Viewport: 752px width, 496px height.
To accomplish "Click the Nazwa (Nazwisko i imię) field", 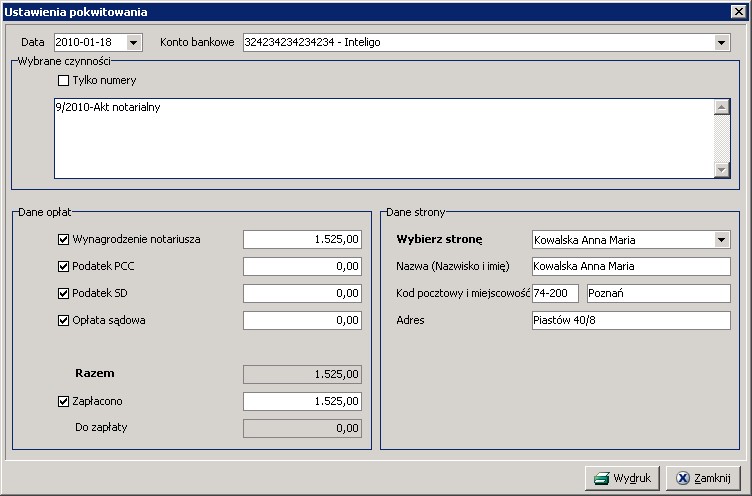I will tap(630, 266).
